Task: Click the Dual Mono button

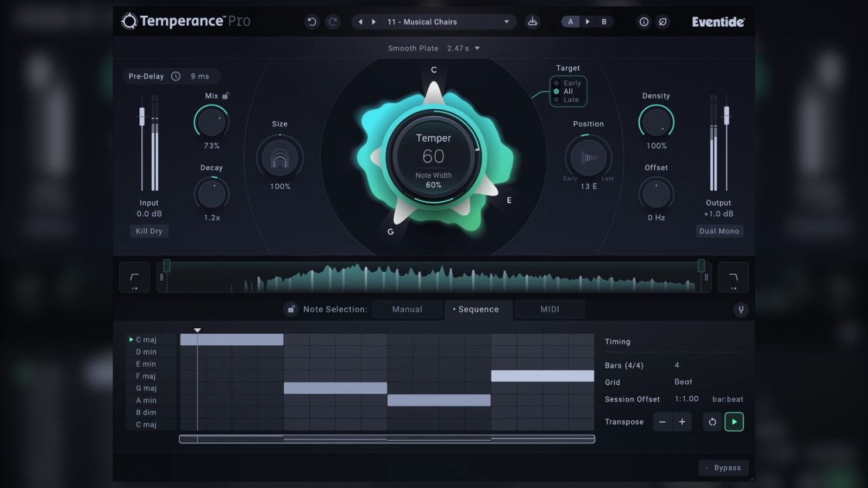Action: (719, 231)
